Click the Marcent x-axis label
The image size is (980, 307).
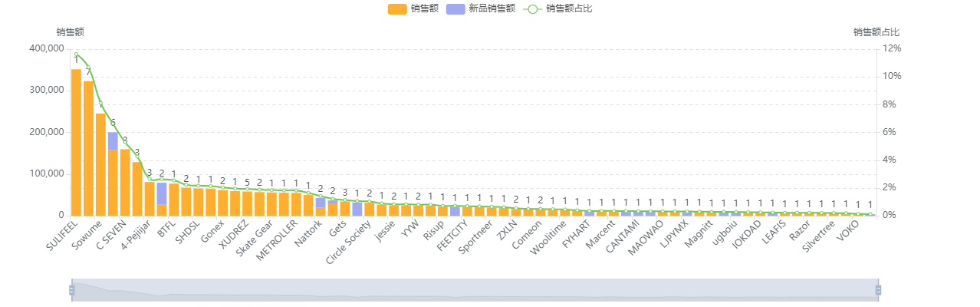click(x=601, y=234)
